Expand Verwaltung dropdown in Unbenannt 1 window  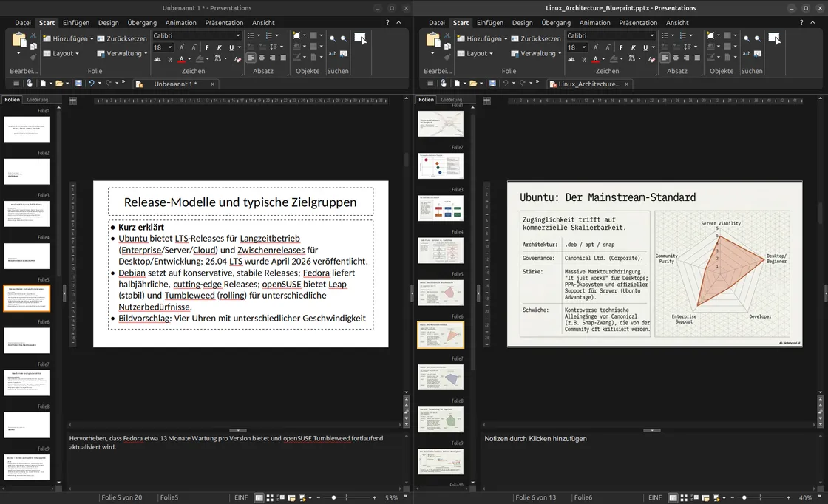(x=146, y=54)
